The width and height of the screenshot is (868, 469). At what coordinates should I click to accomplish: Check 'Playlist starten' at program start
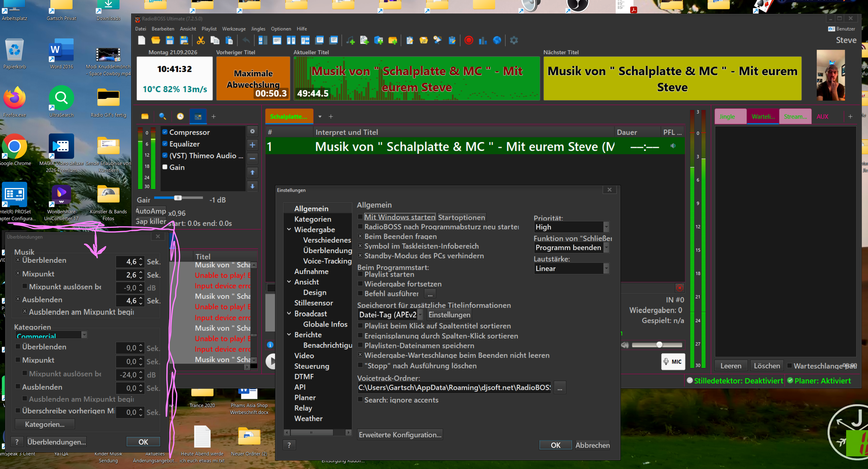[x=360, y=274]
